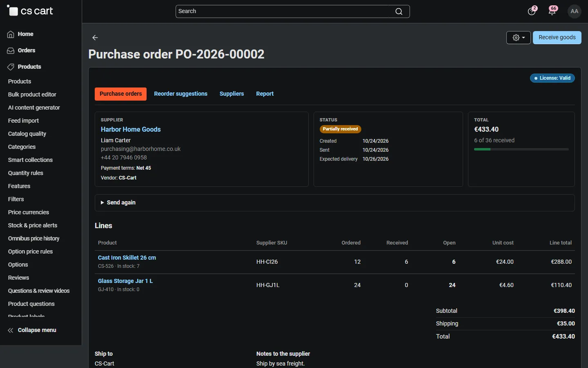Click the purchasing@harborhome.co.uk email

(x=140, y=149)
